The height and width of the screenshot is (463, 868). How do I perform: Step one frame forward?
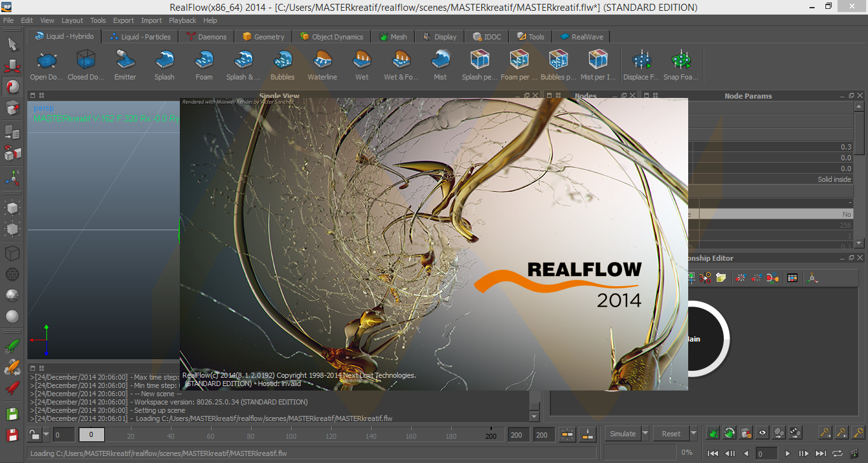pyautogui.click(x=804, y=453)
